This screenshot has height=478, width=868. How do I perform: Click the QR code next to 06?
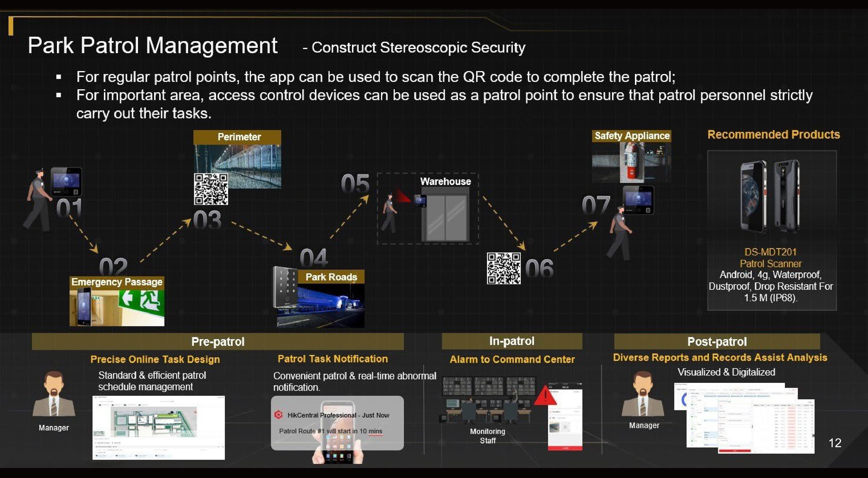pyautogui.click(x=503, y=268)
